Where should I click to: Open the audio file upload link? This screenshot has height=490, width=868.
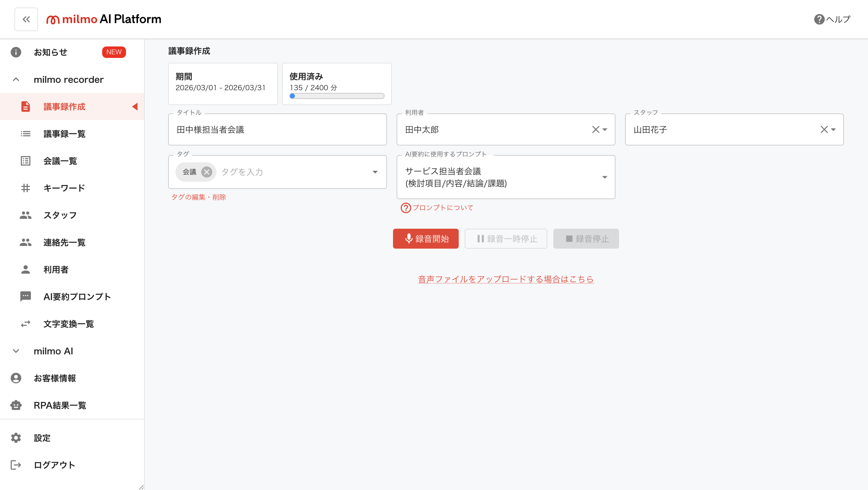click(x=505, y=279)
